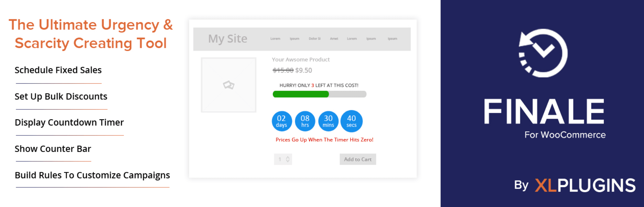
Task: Click the $9.50 sale price
Action: click(x=304, y=70)
